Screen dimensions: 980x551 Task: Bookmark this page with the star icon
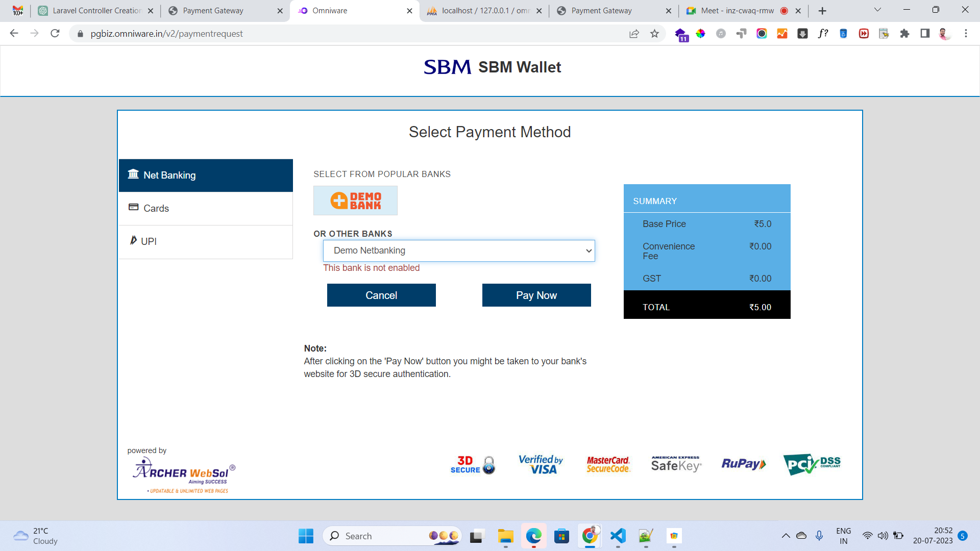coord(655,34)
